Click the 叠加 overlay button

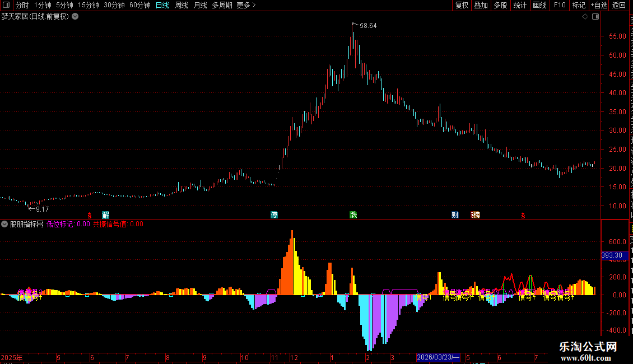point(481,5)
